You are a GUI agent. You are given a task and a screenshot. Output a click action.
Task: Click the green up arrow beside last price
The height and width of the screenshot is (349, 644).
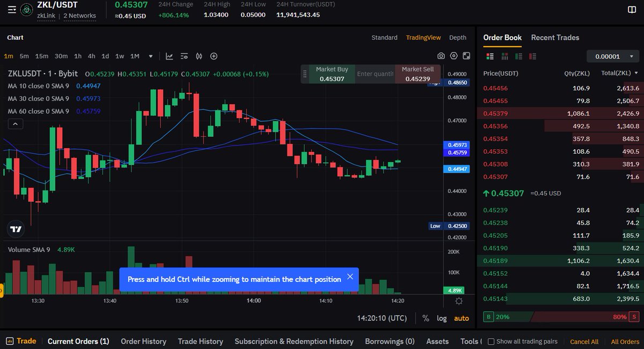(486, 193)
